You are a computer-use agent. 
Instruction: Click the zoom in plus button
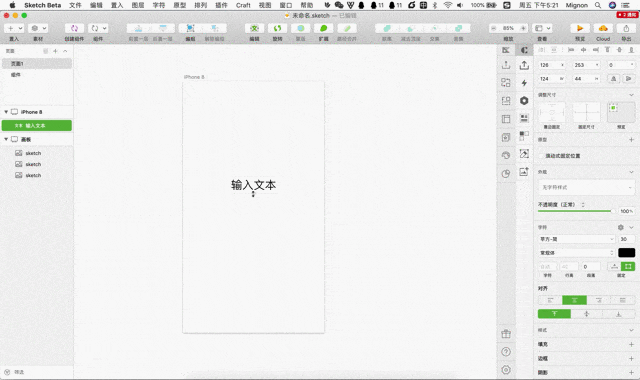pyautogui.click(x=523, y=28)
